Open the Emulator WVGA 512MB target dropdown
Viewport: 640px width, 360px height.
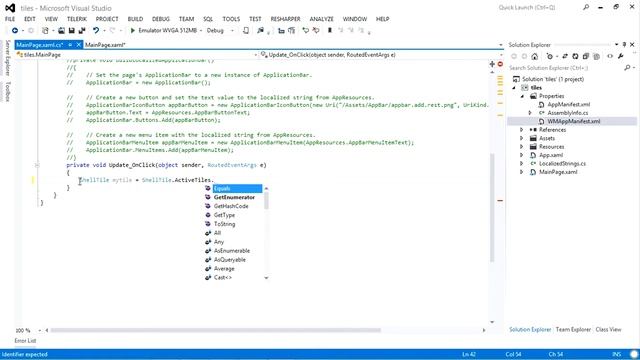pos(201,31)
